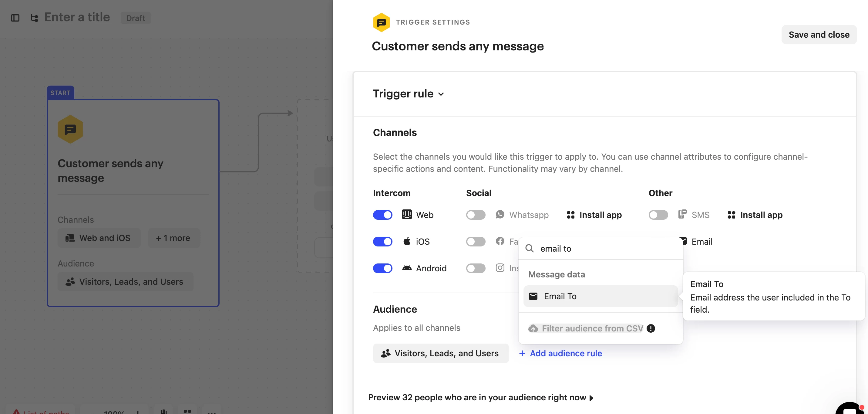
Task: Disable the Android channel toggle
Action: tap(382, 268)
